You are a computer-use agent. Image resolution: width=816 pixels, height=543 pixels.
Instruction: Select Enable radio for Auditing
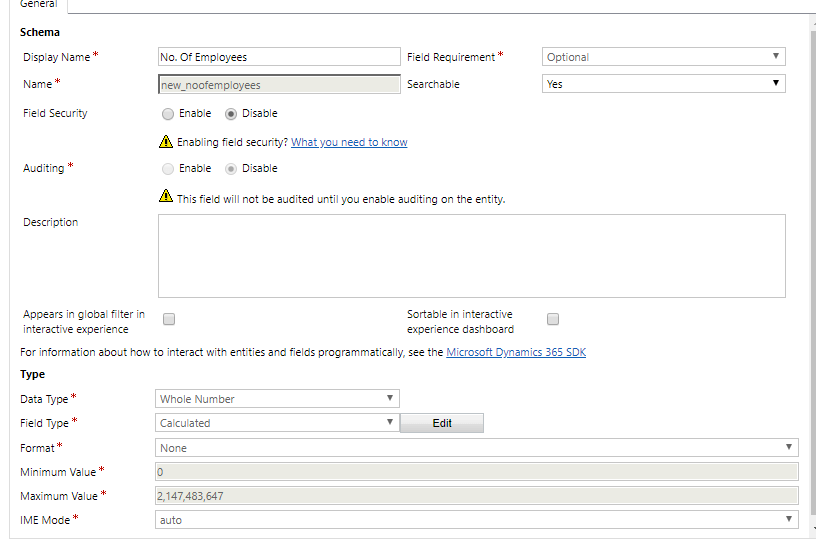[168, 169]
